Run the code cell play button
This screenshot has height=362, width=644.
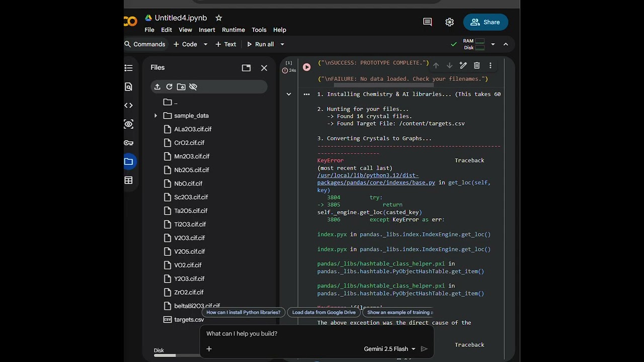pyautogui.click(x=306, y=67)
